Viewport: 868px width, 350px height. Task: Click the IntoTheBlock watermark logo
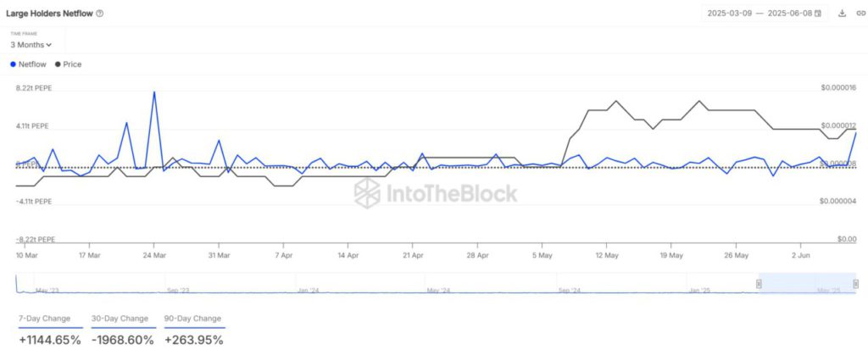[x=436, y=193]
